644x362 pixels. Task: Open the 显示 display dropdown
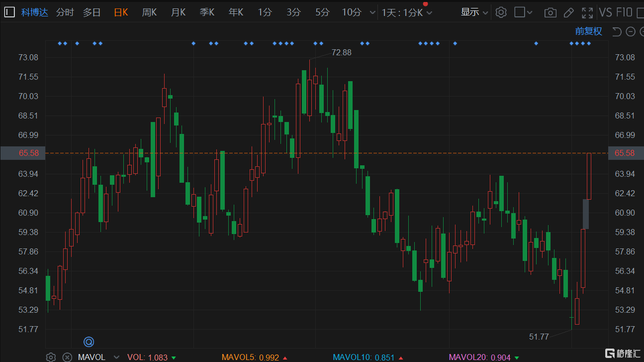(x=474, y=12)
